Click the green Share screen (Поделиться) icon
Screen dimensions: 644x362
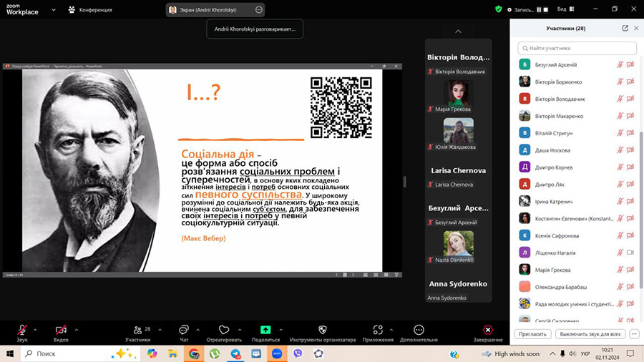pyautogui.click(x=265, y=330)
